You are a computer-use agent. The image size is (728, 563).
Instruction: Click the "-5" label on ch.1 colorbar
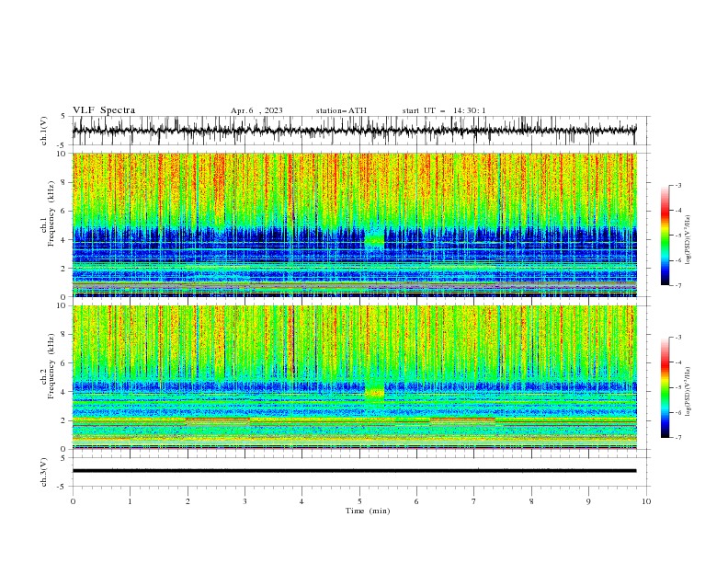pyautogui.click(x=678, y=236)
